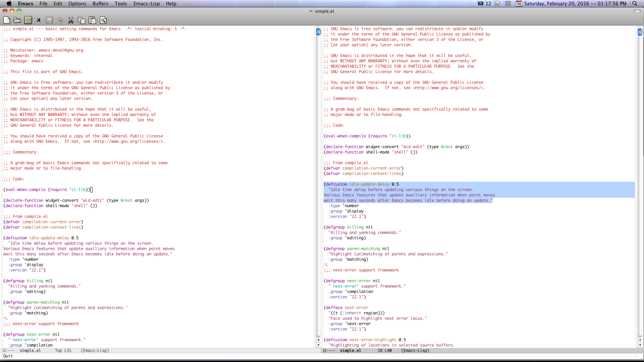Screen dimensions: 644x362
Task: Click ';;; Commentary:' heading in left pane
Action: tap(21, 152)
